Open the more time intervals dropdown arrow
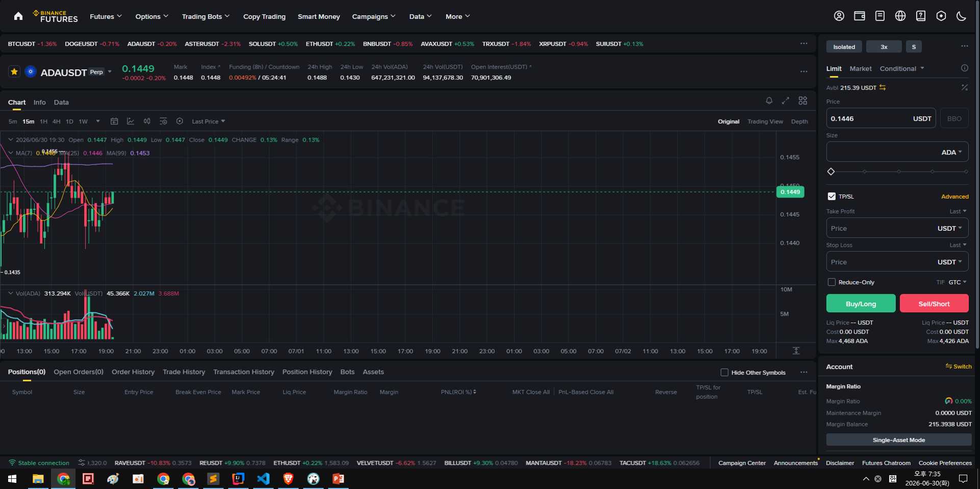The width and height of the screenshot is (980, 489). [98, 121]
